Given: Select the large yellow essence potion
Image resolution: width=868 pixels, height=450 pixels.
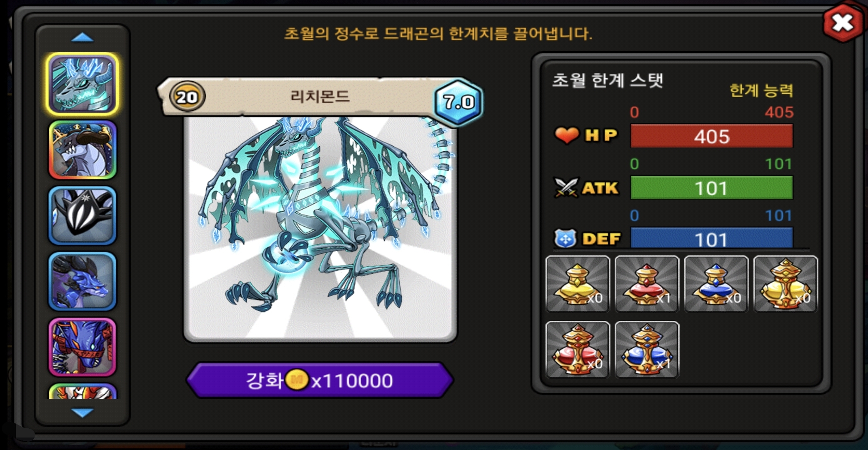Looking at the screenshot, I should (785, 284).
